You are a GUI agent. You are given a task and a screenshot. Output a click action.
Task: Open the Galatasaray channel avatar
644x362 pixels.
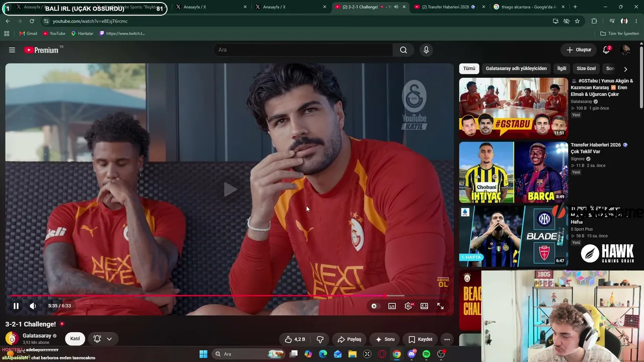tap(12, 339)
